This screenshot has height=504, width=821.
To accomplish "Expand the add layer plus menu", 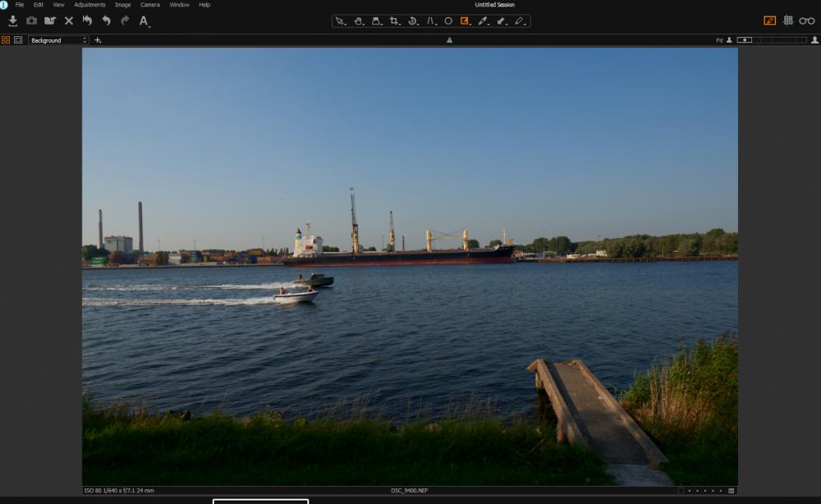I will (x=98, y=40).
